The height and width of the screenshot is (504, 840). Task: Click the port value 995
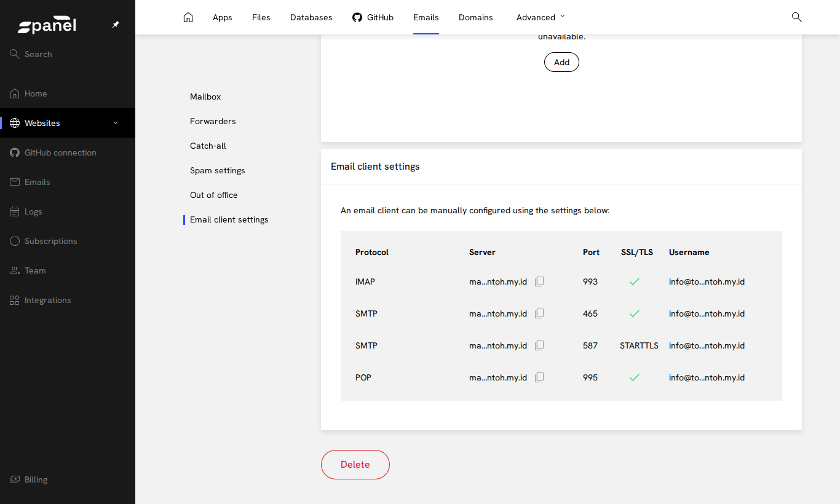click(590, 377)
